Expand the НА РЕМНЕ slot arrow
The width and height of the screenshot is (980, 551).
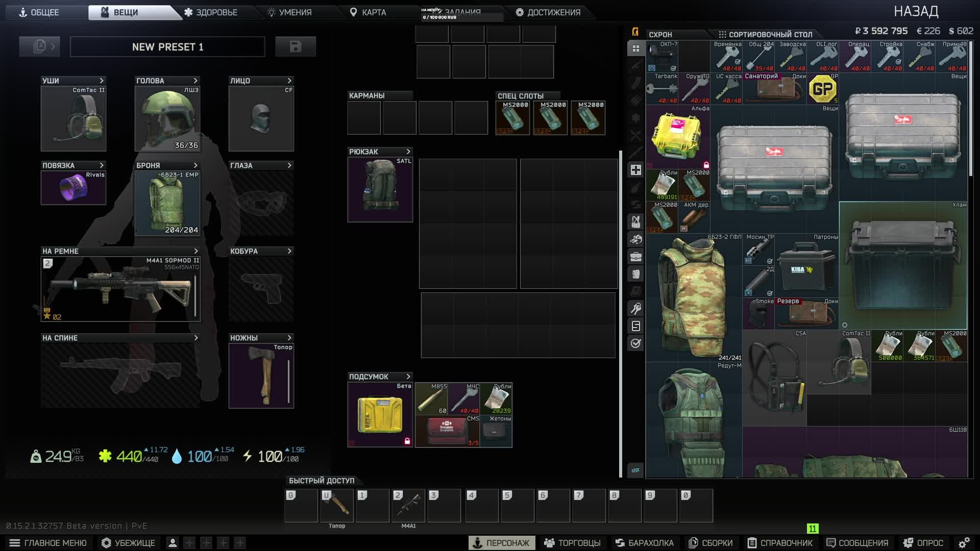(195, 251)
